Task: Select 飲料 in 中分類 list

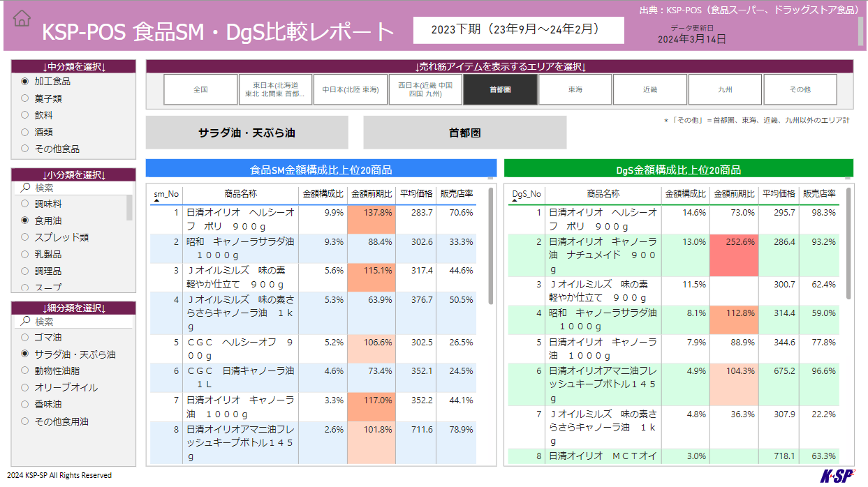Action: tap(25, 115)
